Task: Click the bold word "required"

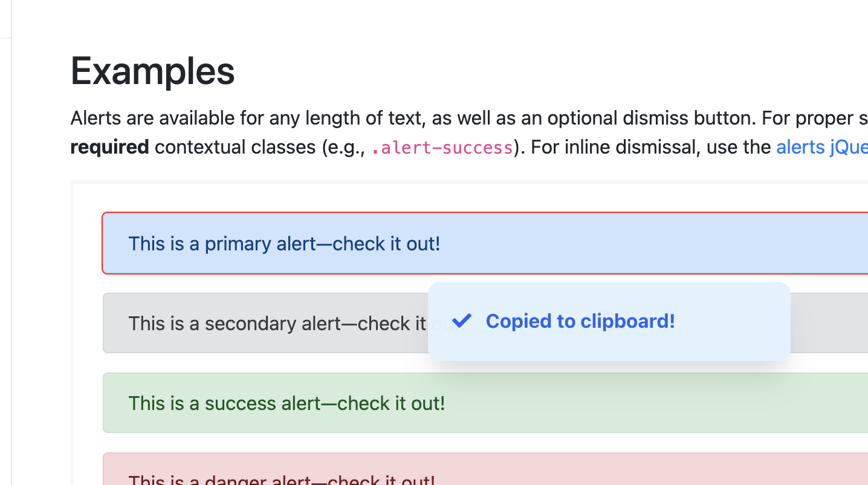Action: [109, 147]
